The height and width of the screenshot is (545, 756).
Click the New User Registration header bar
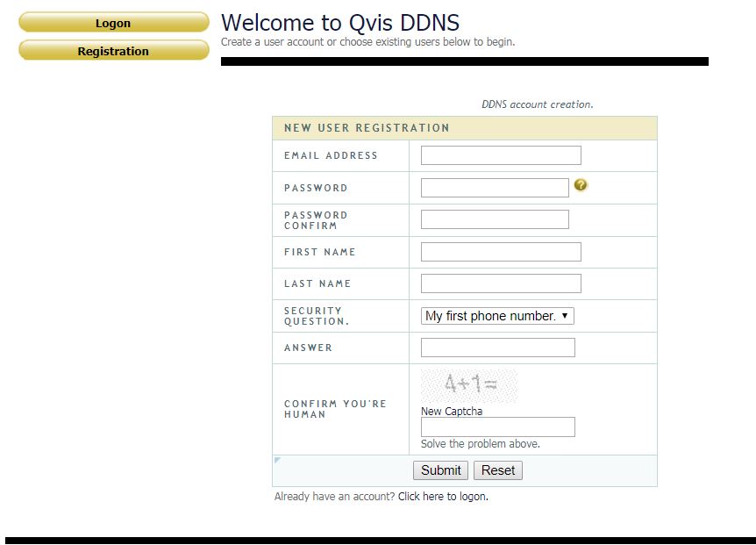click(465, 127)
